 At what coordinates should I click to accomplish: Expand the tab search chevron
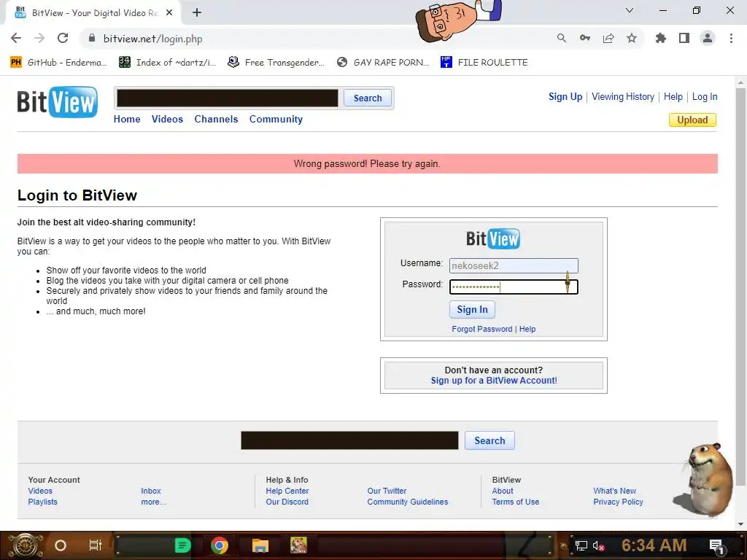(630, 10)
